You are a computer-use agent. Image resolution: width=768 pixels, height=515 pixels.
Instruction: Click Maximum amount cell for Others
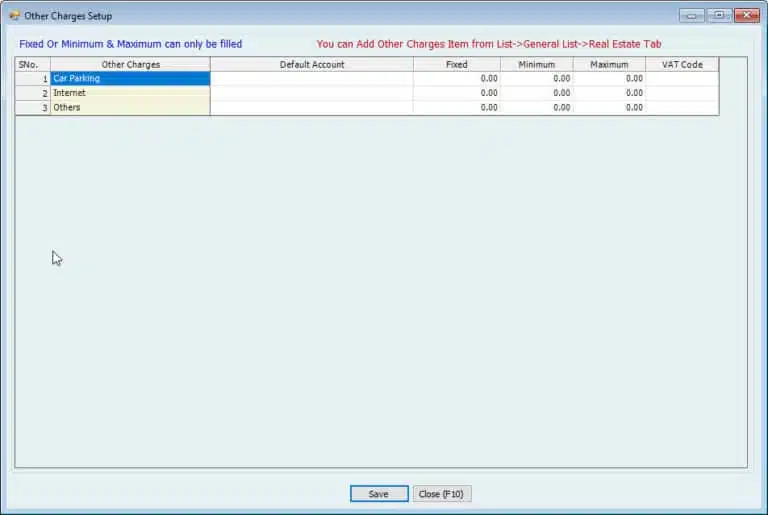(609, 108)
